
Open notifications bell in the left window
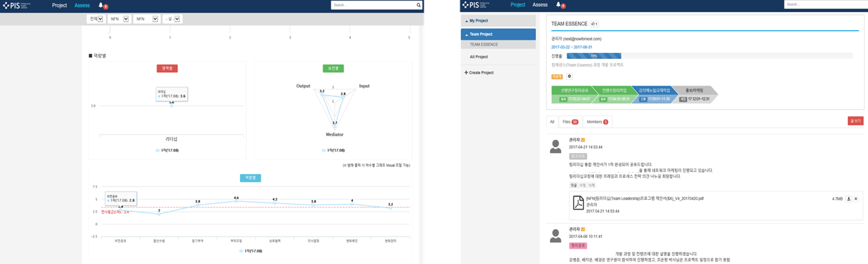(101, 5)
